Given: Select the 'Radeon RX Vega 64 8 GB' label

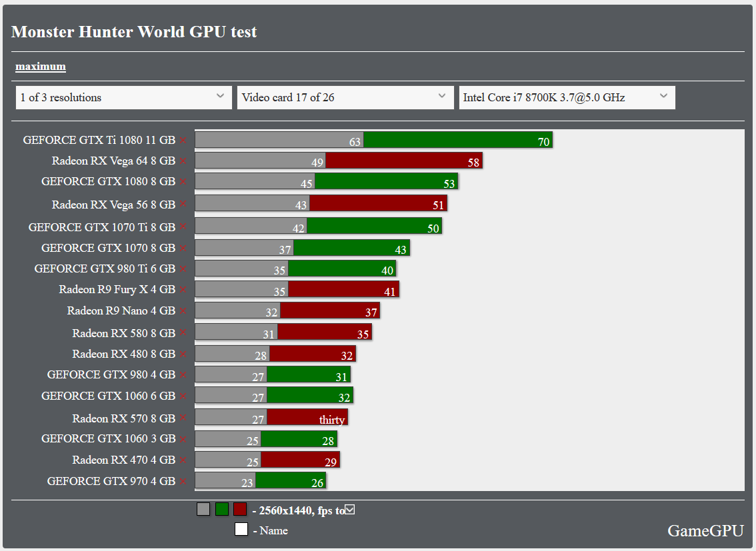Looking at the screenshot, I should (113, 161).
